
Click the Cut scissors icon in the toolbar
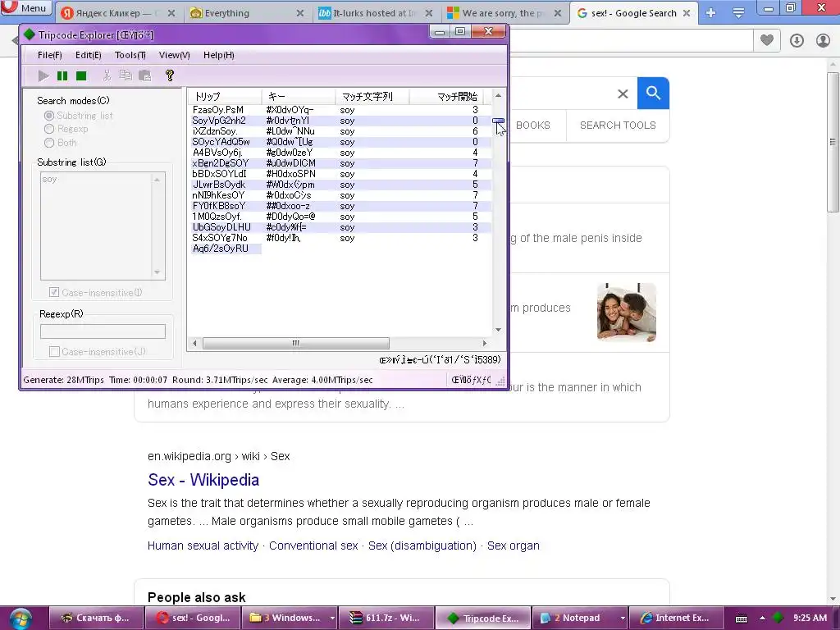click(107, 75)
